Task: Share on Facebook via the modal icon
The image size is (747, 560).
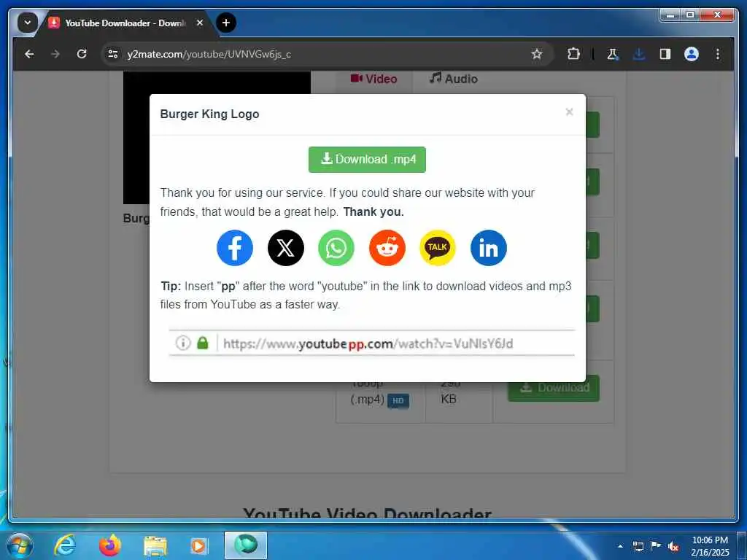Action: 234,248
